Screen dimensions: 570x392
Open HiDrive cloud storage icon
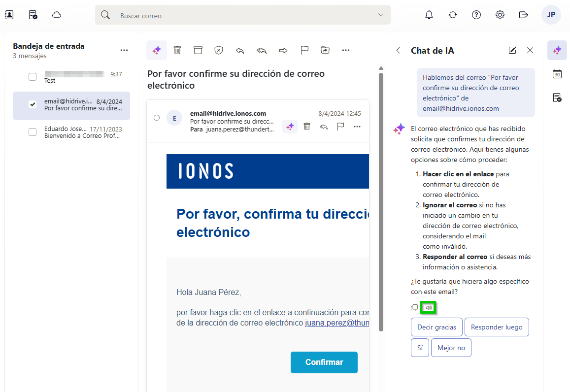pos(56,15)
